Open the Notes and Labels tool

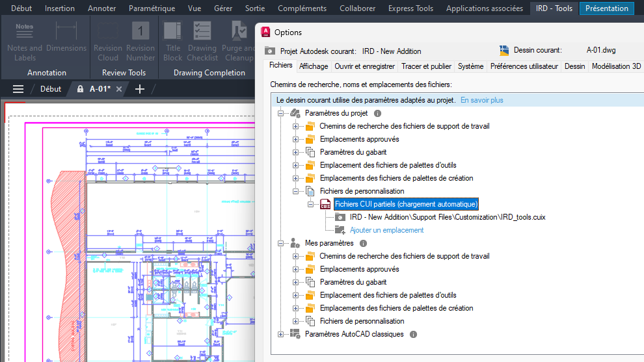[25, 41]
